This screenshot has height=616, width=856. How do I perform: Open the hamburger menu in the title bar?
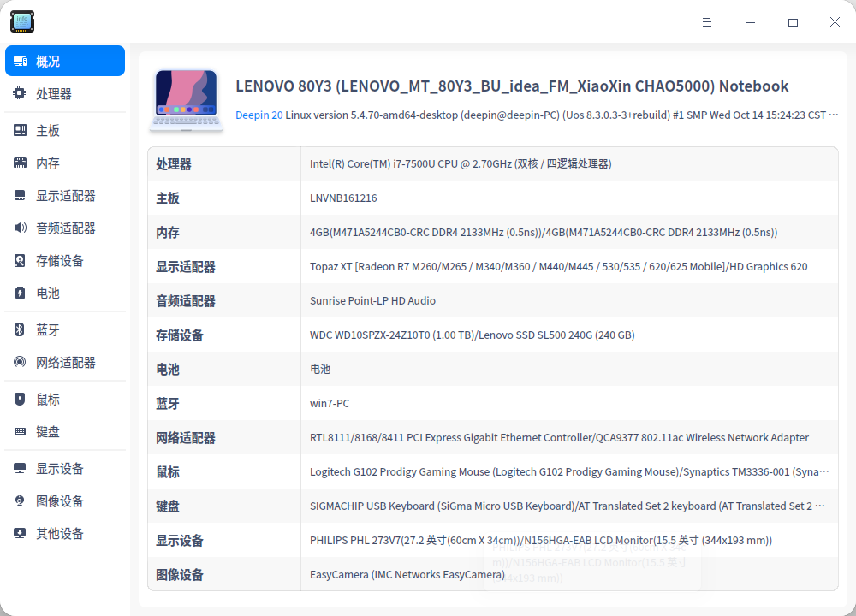click(707, 22)
